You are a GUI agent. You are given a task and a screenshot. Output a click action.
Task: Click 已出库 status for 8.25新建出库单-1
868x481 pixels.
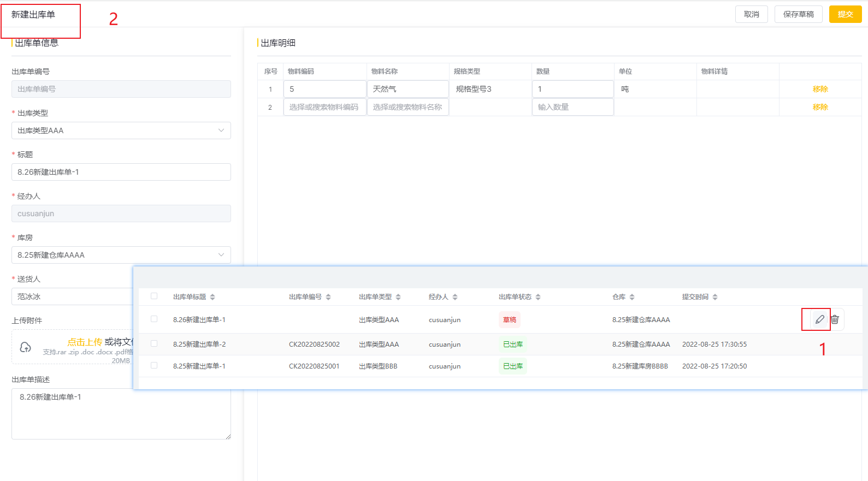pos(513,366)
